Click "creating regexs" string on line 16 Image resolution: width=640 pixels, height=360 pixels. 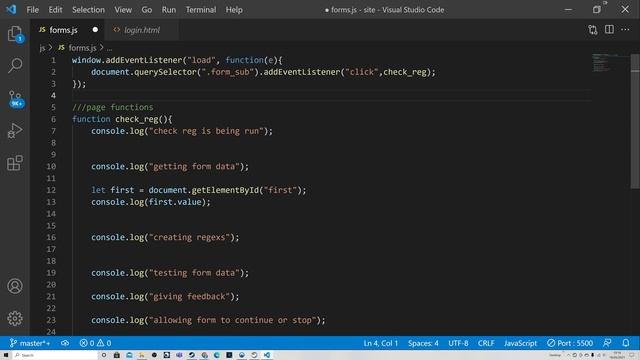(x=189, y=238)
